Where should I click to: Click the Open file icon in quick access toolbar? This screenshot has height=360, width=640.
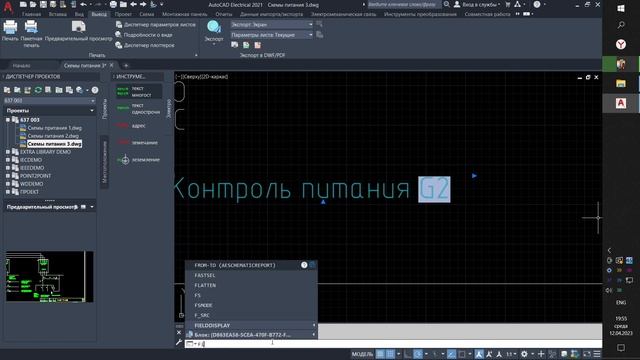click(33, 4)
